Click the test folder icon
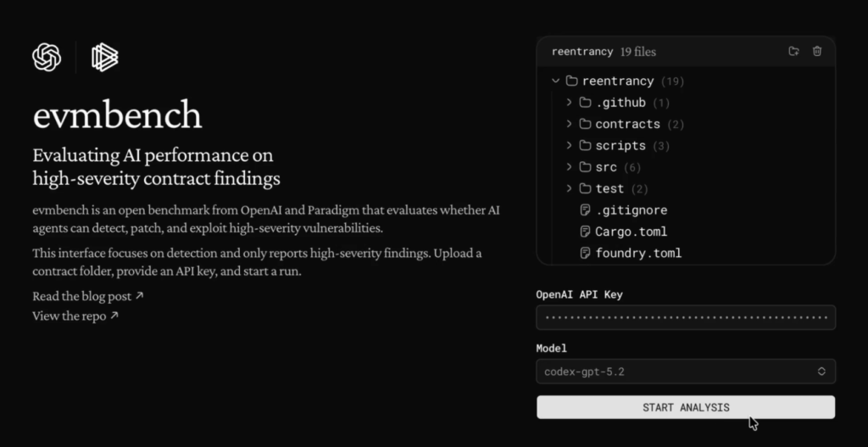Image resolution: width=868 pixels, height=447 pixels. click(x=585, y=189)
